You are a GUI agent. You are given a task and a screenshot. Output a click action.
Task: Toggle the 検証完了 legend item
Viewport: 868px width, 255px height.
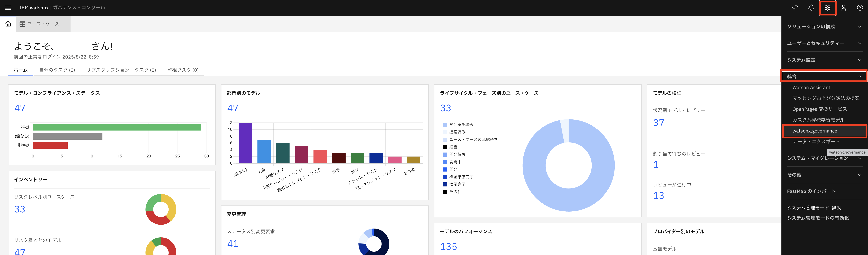click(x=457, y=184)
